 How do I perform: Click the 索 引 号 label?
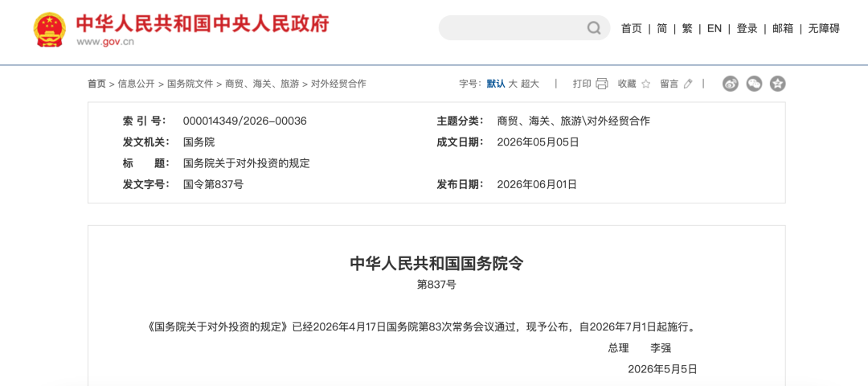pos(145,121)
